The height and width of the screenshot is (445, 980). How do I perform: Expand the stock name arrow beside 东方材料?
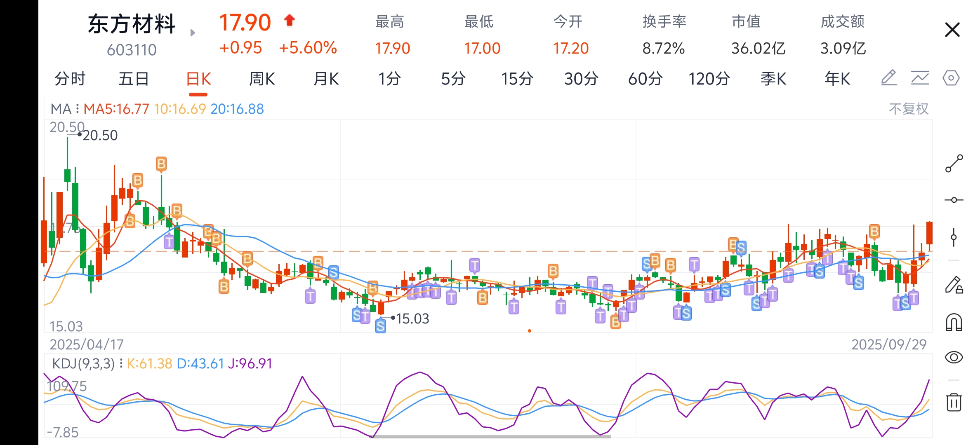click(193, 33)
